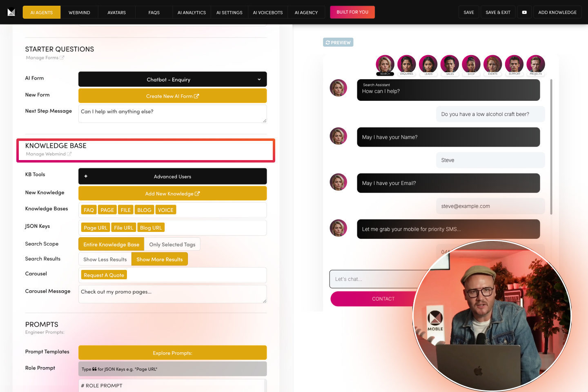Click the chat preview vertical scrollbar
Viewport: 588px width, 392px height.
551,147
